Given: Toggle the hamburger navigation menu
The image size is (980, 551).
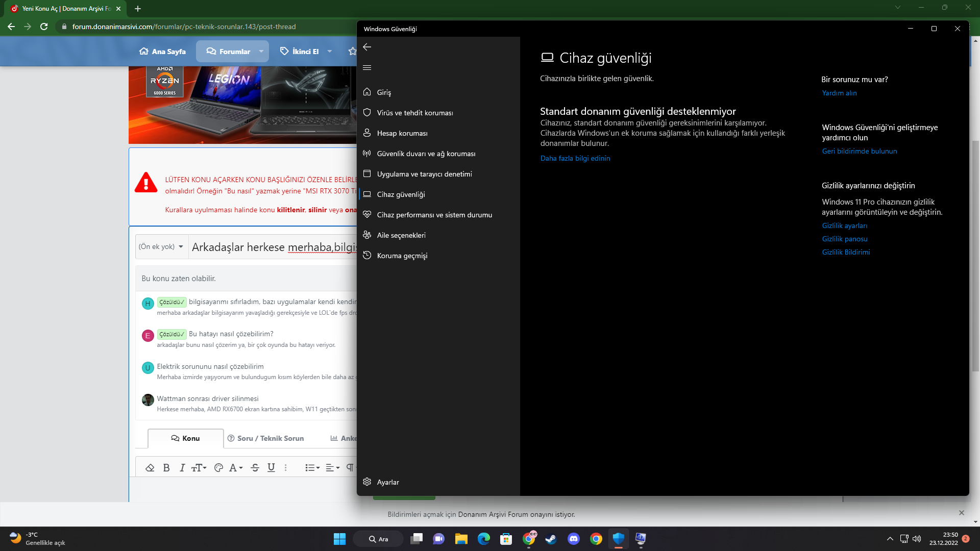Looking at the screenshot, I should (x=367, y=67).
